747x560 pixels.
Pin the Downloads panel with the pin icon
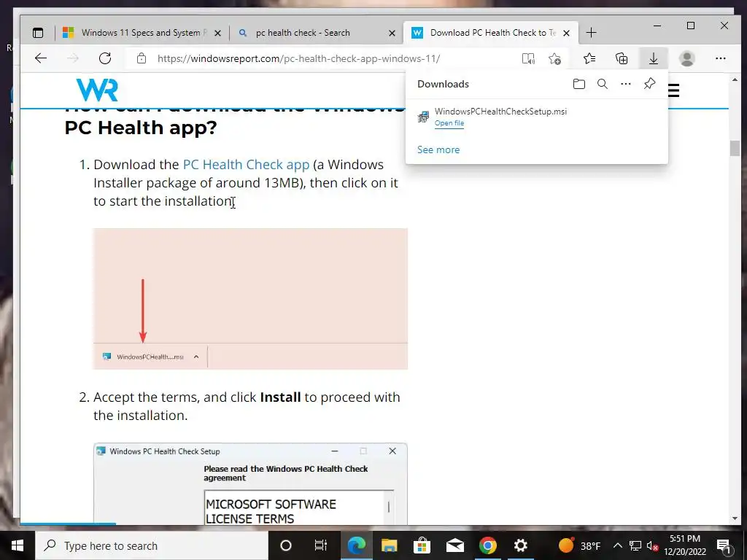[x=649, y=85]
